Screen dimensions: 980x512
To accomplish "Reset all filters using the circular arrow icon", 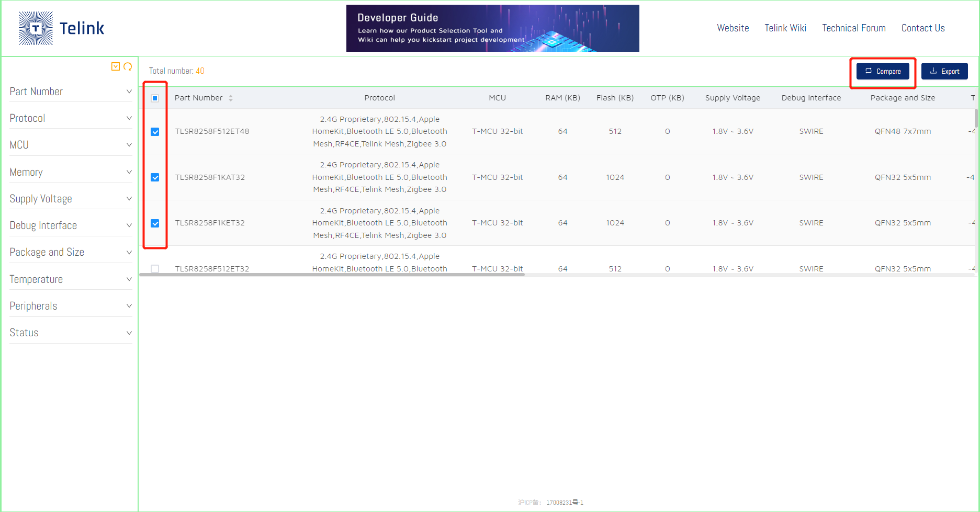I will [128, 66].
